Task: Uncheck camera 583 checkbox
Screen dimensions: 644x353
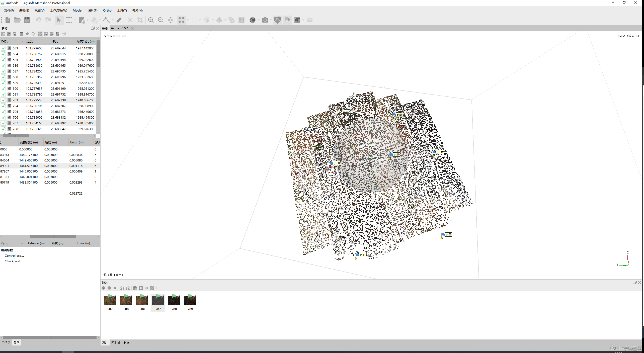Action: point(3,48)
